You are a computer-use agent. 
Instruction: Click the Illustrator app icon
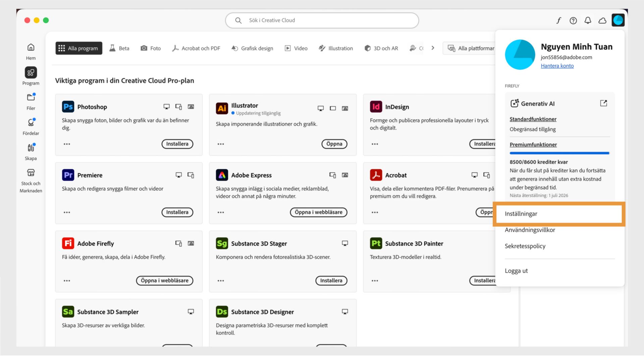222,108
